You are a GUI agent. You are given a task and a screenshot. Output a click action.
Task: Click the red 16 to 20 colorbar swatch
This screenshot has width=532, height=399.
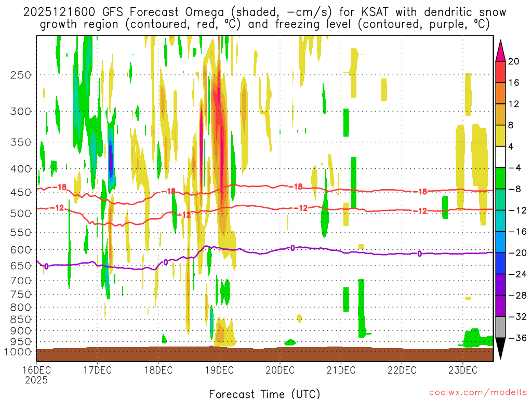(x=500, y=72)
